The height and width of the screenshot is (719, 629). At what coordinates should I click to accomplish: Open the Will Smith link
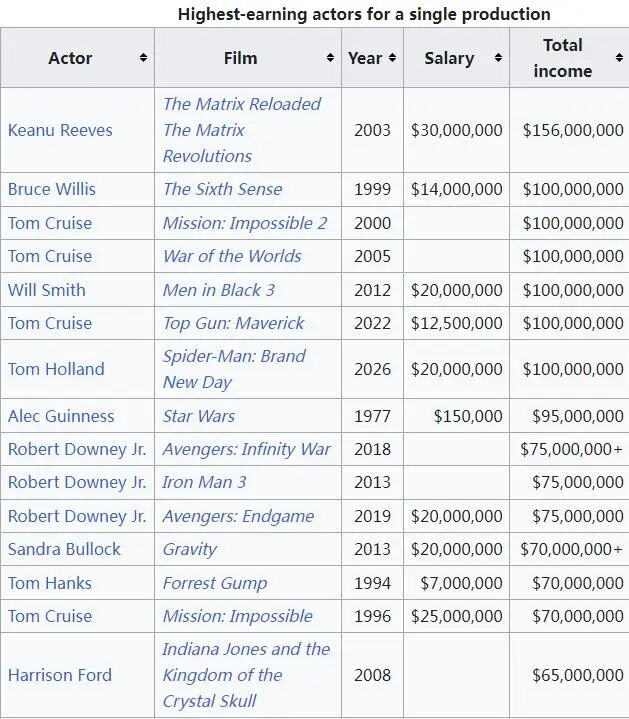click(47, 290)
